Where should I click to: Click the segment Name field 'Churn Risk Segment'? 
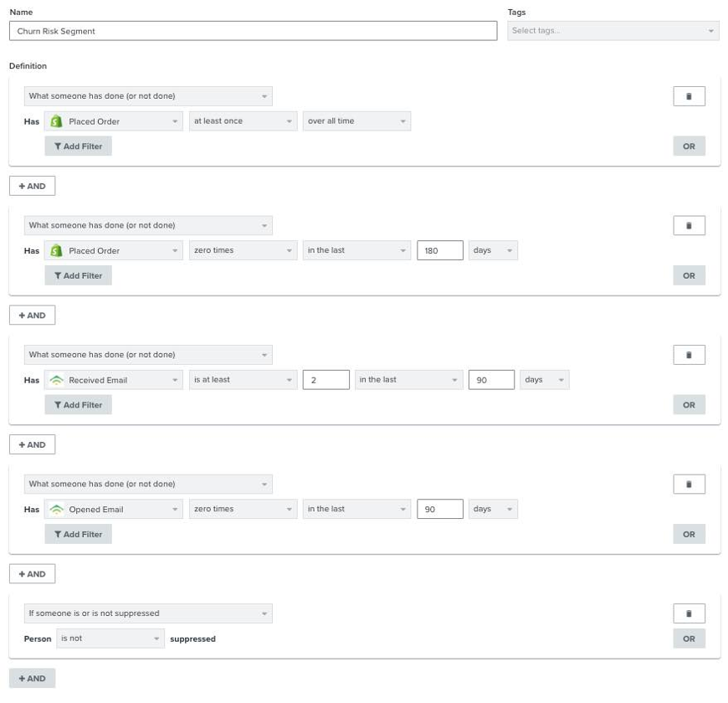click(253, 31)
